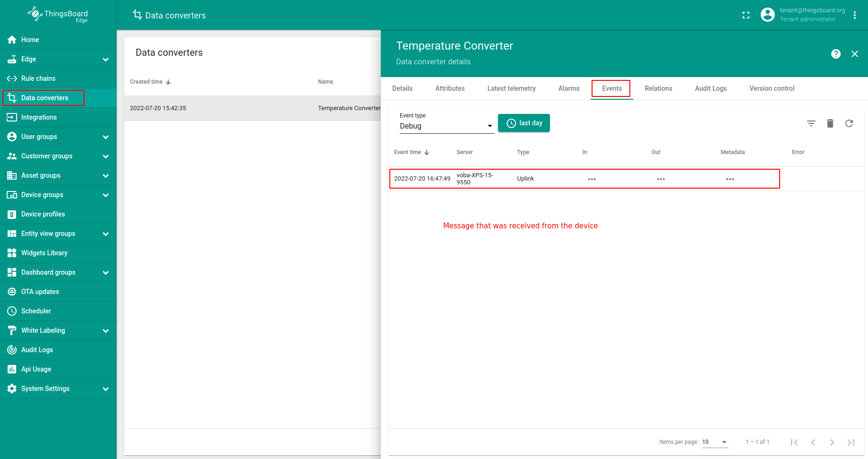Open Api Usage page
The width and height of the screenshot is (868, 459).
(x=58, y=369)
